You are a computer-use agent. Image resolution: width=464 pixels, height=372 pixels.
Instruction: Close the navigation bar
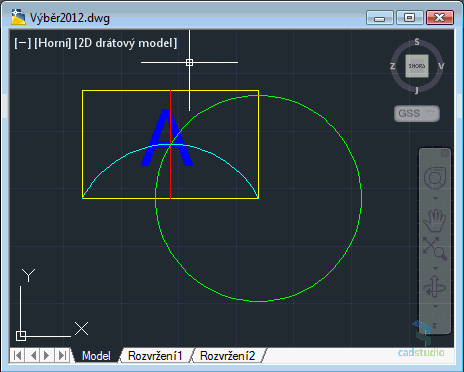tap(445, 153)
